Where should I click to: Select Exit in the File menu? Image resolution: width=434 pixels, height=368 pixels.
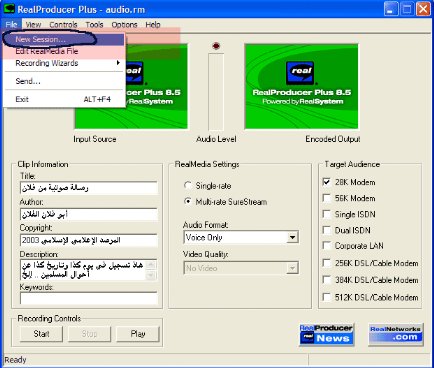click(x=64, y=99)
